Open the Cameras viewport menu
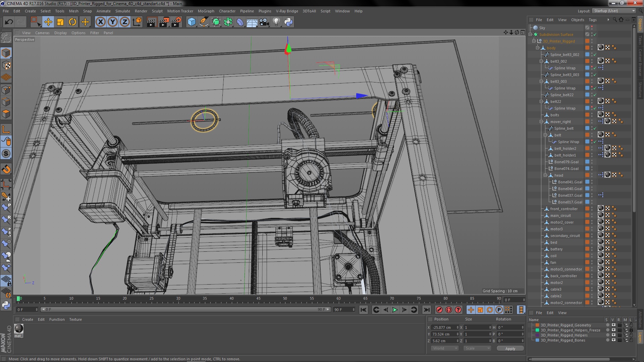Image resolution: width=644 pixels, height=362 pixels. coord(42,33)
